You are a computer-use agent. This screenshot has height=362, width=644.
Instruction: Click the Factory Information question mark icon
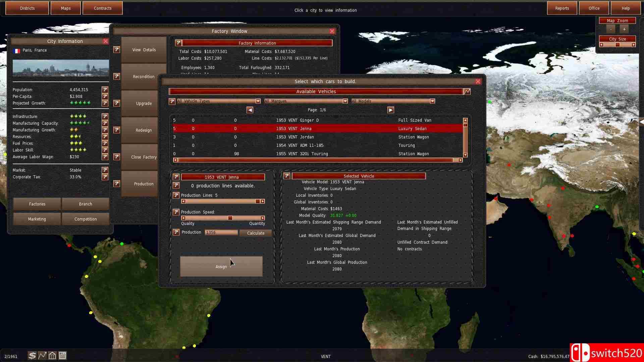tap(178, 43)
